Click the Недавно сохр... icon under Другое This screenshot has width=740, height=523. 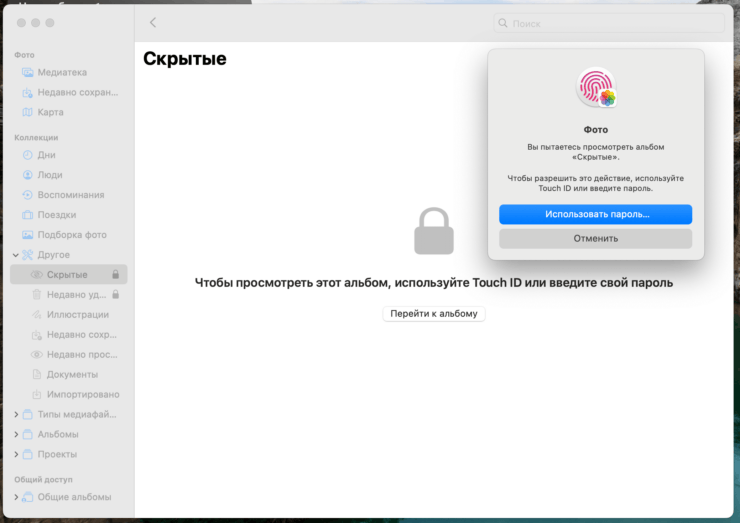coord(37,335)
